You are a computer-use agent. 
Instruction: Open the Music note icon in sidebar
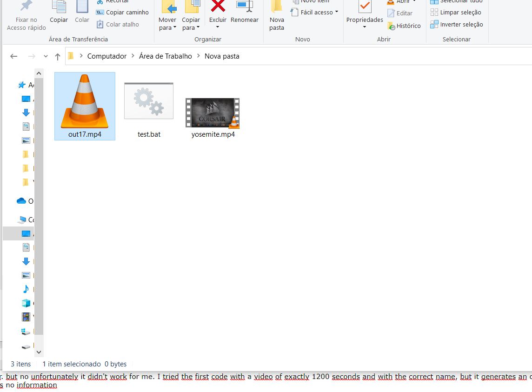(x=26, y=289)
